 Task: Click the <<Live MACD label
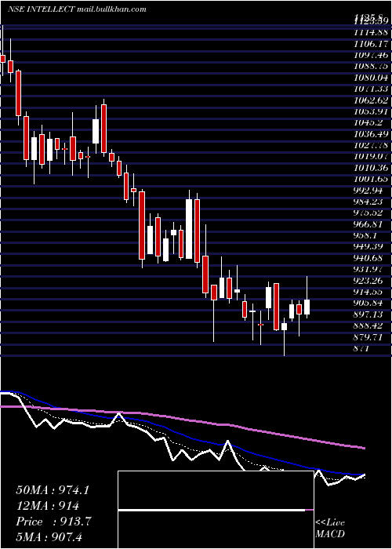pyautogui.click(x=330, y=528)
